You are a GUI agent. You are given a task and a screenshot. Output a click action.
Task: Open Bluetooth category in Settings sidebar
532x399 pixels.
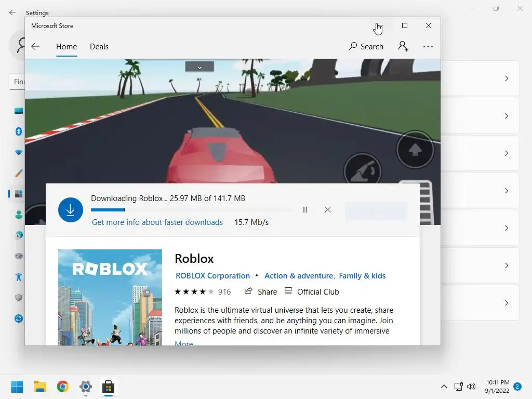19,131
